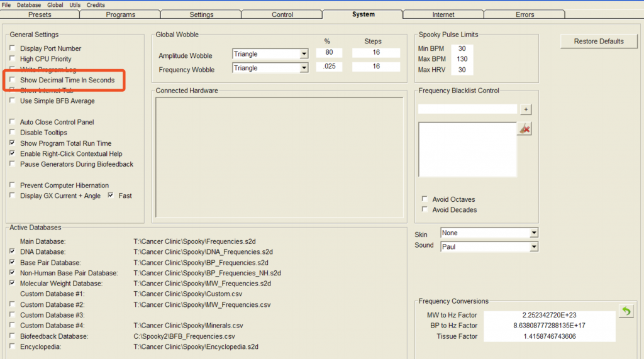The image size is (644, 359).
Task: Click the Restore Defaults button
Action: pyautogui.click(x=599, y=41)
